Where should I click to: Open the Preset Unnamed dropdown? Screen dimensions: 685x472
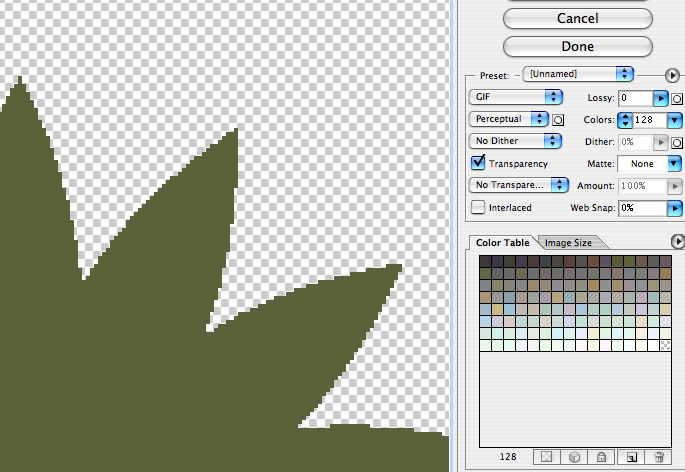tap(578, 74)
